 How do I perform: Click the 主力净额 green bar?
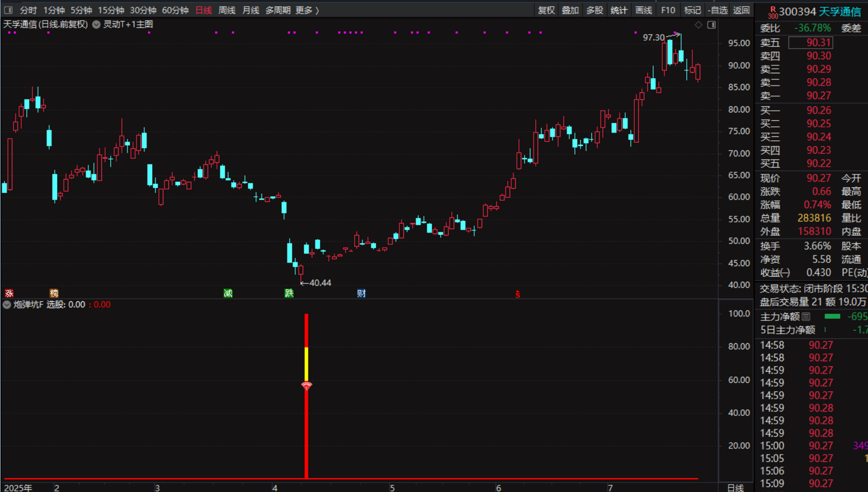pyautogui.click(x=832, y=316)
